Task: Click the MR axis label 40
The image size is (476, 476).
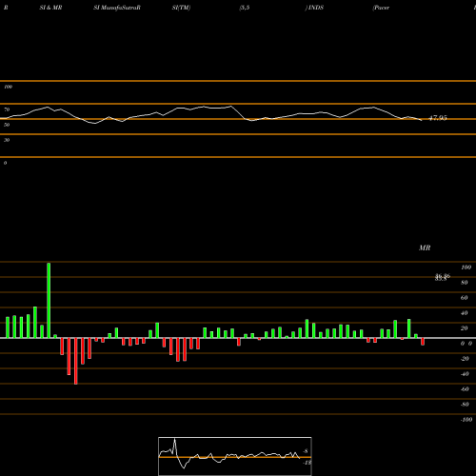Action: (465, 313)
